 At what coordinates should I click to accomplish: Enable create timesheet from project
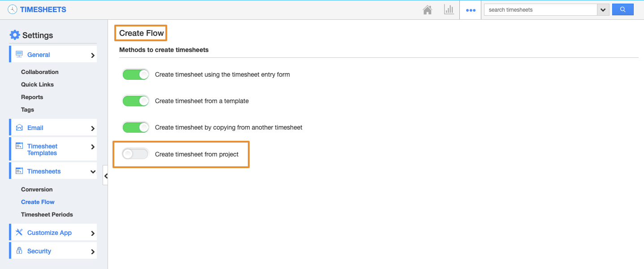pos(135,154)
